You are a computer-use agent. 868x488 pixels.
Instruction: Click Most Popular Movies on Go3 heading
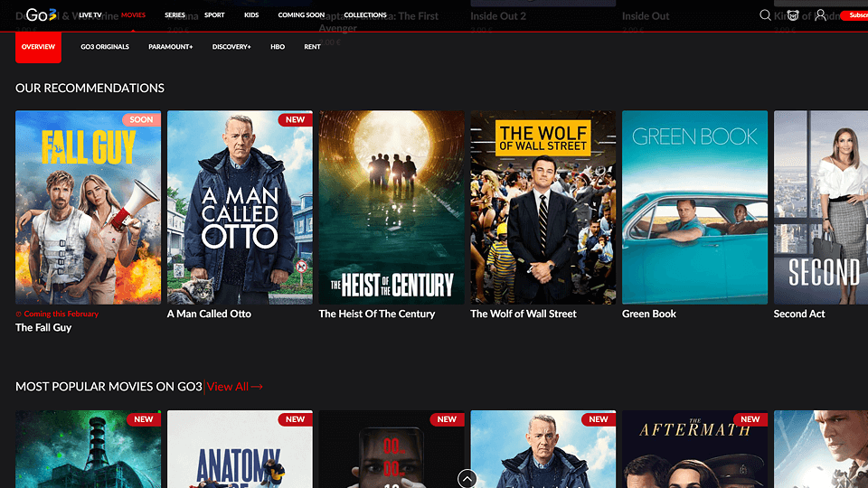coord(108,387)
